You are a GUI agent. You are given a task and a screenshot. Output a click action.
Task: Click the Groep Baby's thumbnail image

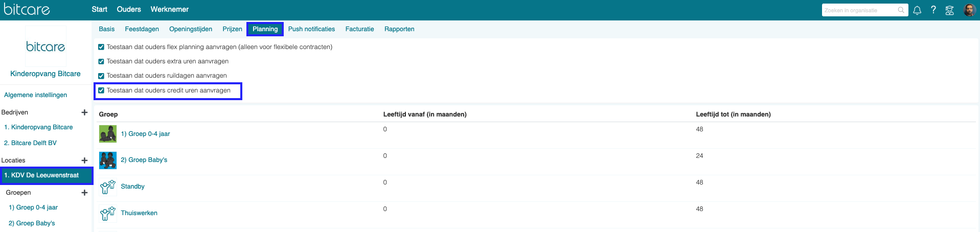click(x=108, y=160)
